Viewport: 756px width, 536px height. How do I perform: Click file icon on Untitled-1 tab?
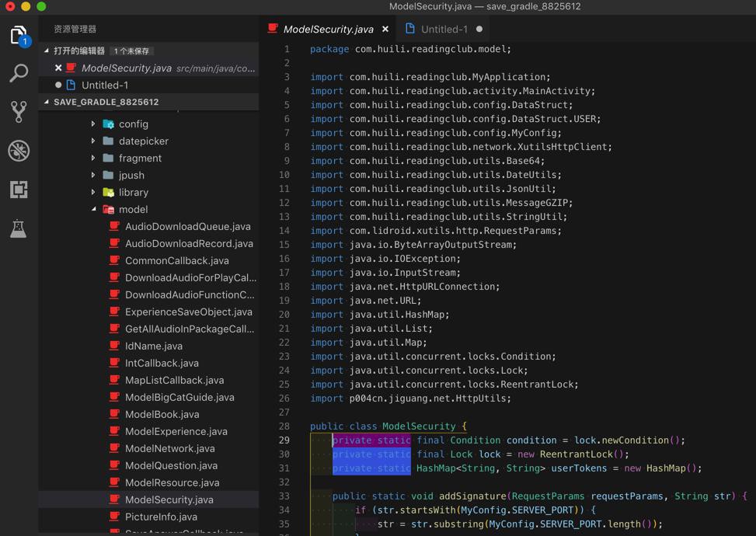[x=409, y=29]
